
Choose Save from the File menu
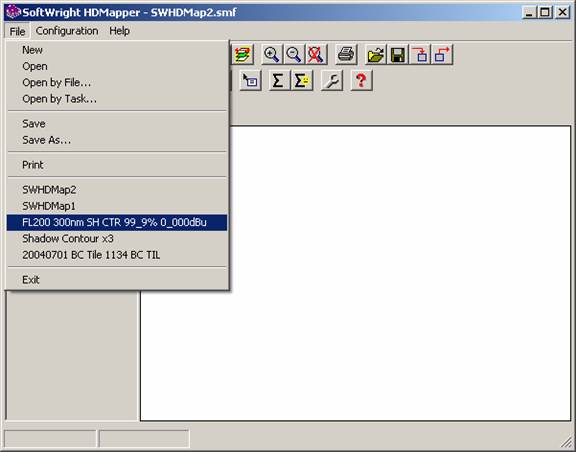click(x=117, y=123)
